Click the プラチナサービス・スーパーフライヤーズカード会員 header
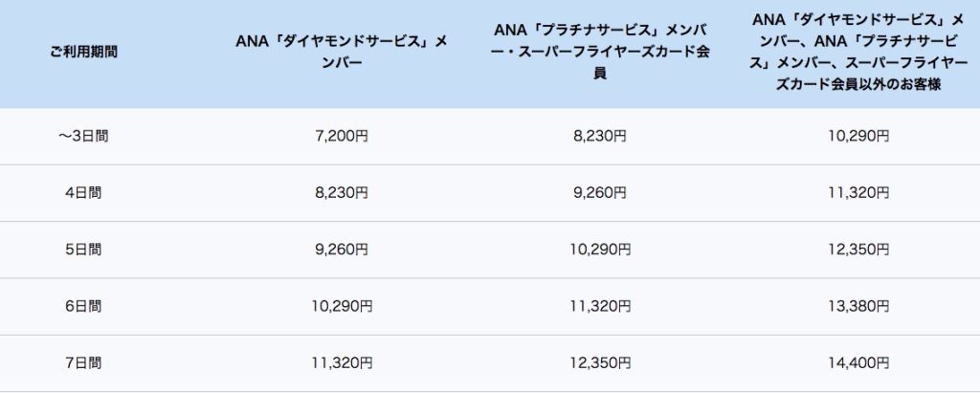Screen dimensions: 980x393 [x=600, y=52]
